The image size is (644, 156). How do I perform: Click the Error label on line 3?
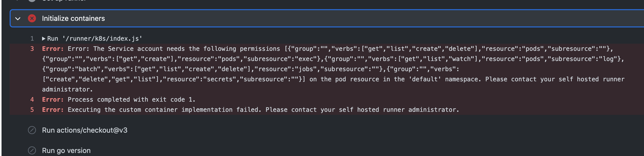point(53,49)
